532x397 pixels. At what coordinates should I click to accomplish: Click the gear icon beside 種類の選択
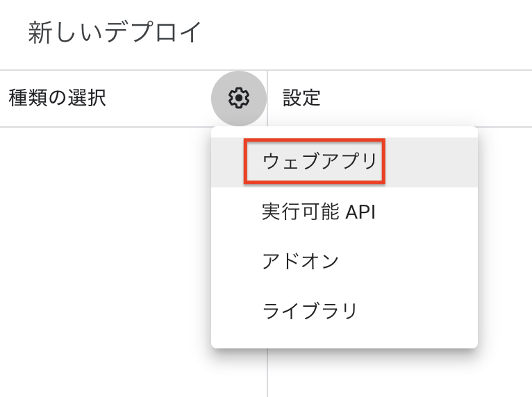click(x=238, y=99)
